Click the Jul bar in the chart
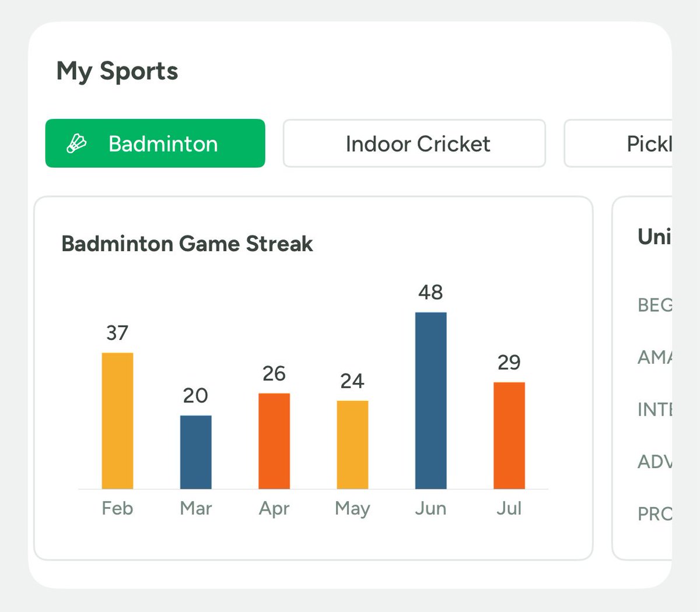The height and width of the screenshot is (612, 700). point(509,435)
